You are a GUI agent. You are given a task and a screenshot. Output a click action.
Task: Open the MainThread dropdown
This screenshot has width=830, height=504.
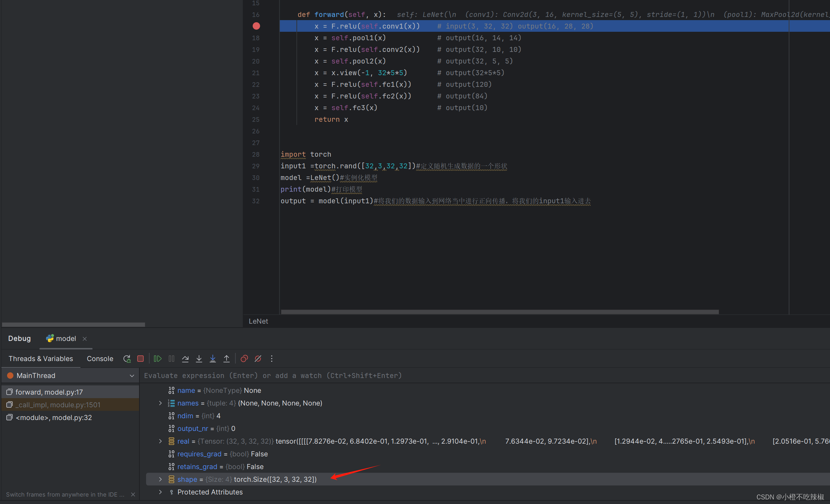click(x=132, y=376)
